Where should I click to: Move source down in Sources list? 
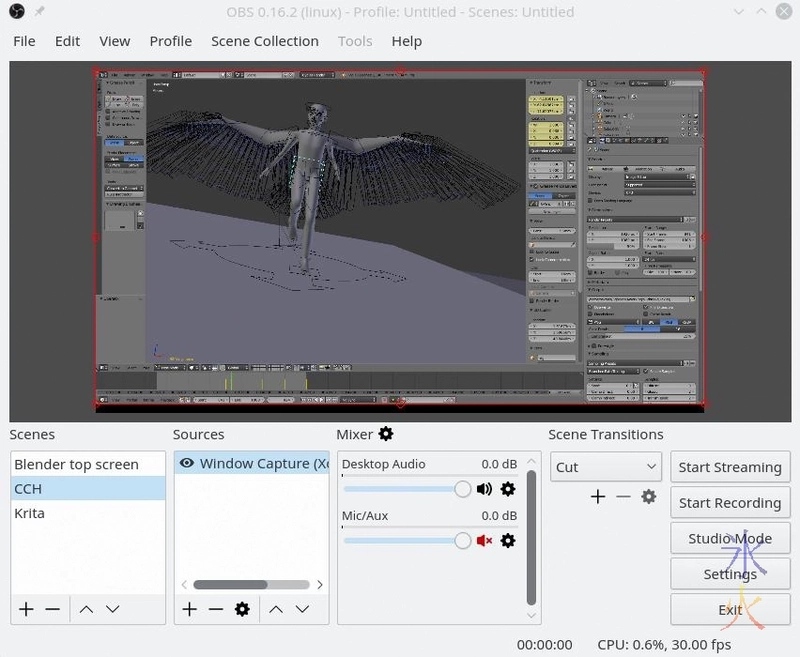pyautogui.click(x=302, y=609)
